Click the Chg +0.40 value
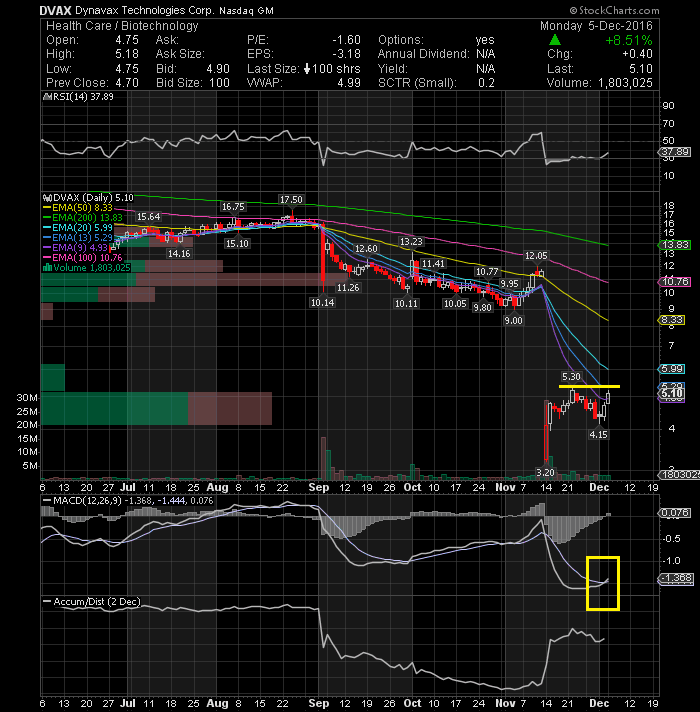Screen dimensions: 700x712 coord(637,54)
